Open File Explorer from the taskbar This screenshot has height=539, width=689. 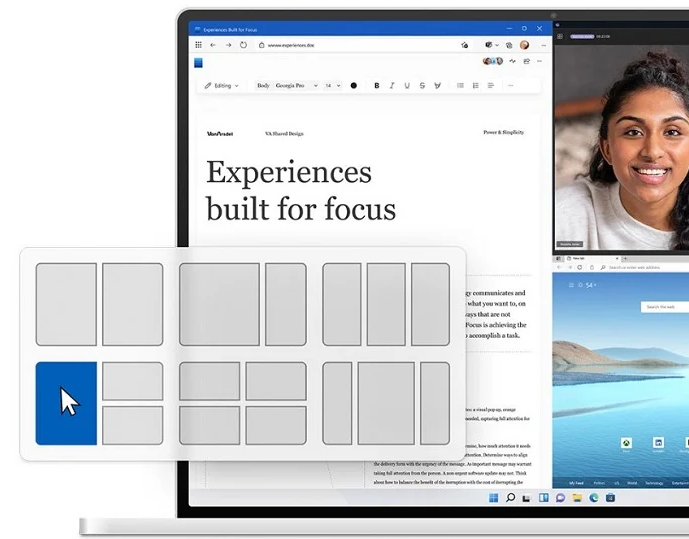point(577,498)
